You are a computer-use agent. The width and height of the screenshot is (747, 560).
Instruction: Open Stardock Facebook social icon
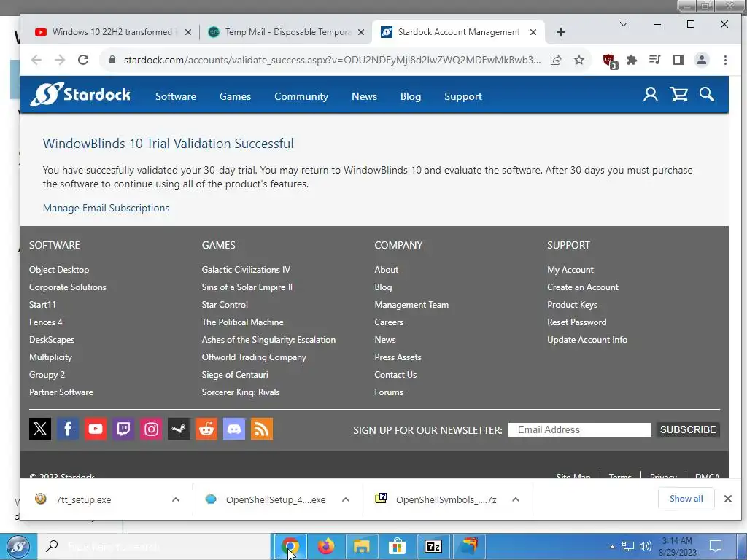tap(68, 429)
